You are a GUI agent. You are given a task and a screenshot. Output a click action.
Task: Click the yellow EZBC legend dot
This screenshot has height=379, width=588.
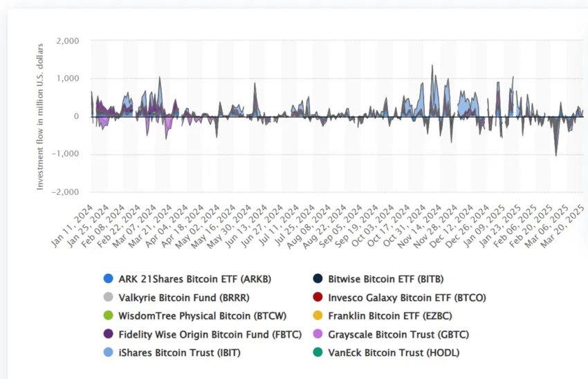(x=318, y=315)
